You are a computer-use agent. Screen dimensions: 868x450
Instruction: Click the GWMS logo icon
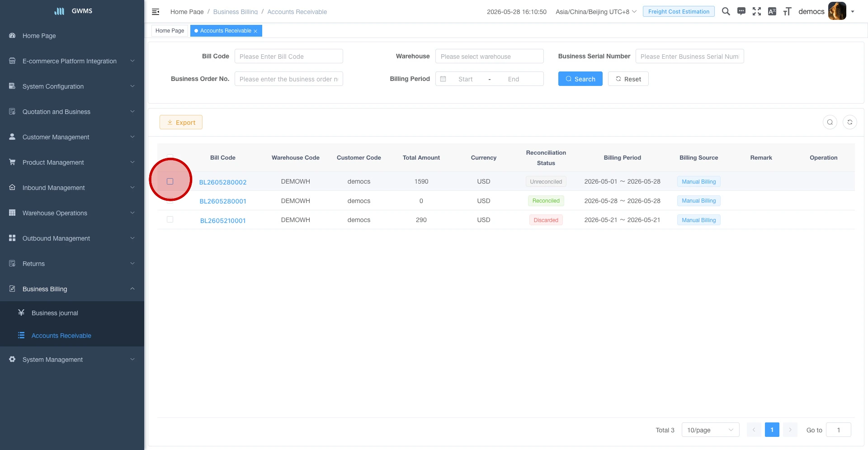(x=59, y=11)
